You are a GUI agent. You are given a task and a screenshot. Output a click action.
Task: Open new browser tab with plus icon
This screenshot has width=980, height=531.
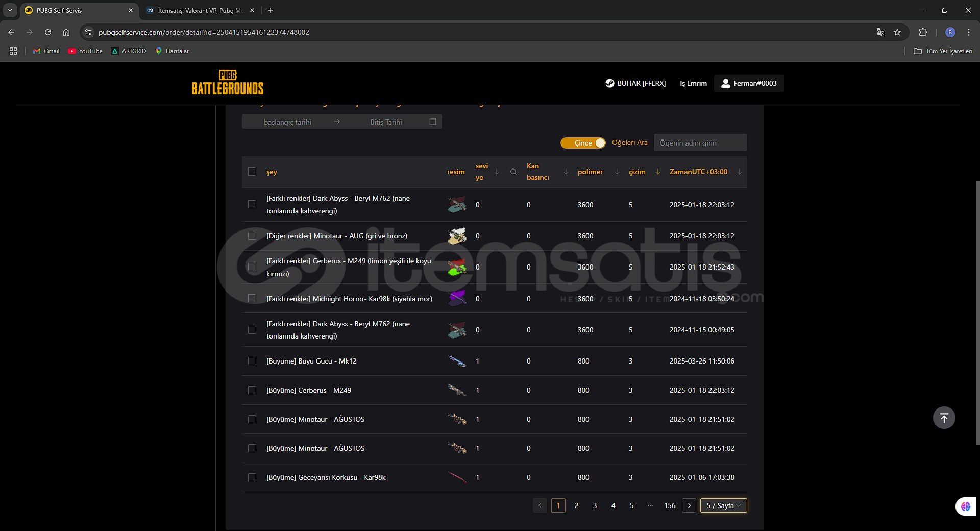pyautogui.click(x=271, y=10)
